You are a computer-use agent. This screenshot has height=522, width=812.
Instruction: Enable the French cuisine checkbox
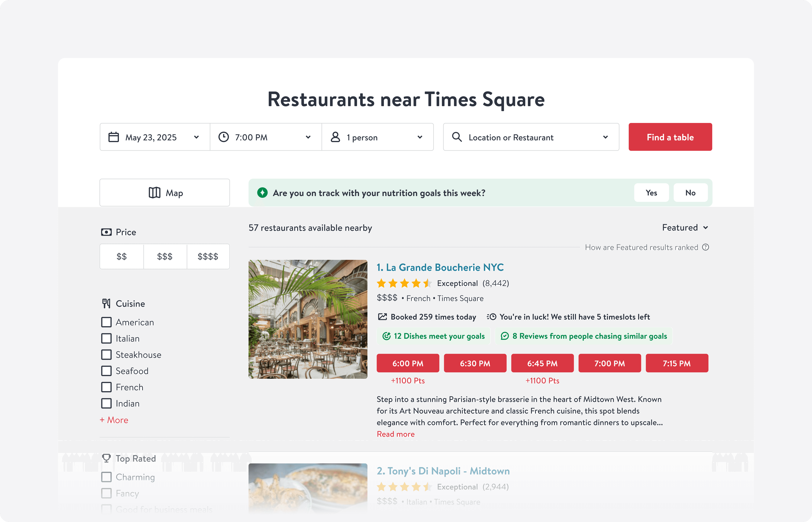(106, 387)
